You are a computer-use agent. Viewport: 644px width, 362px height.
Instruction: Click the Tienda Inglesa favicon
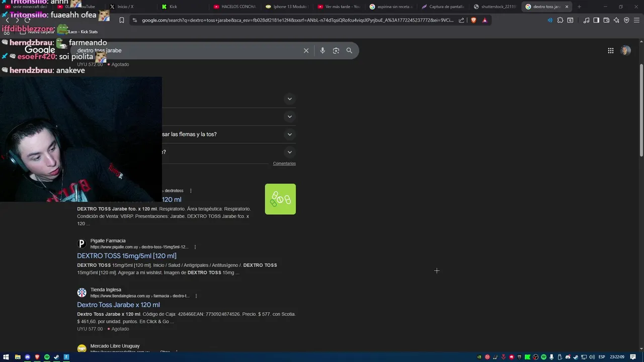click(82, 293)
